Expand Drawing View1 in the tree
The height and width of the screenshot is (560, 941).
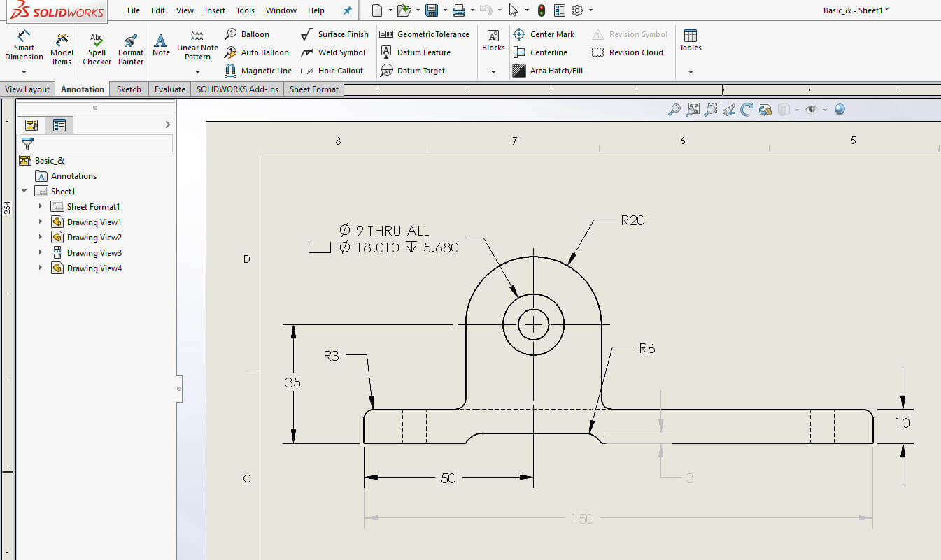(x=41, y=222)
